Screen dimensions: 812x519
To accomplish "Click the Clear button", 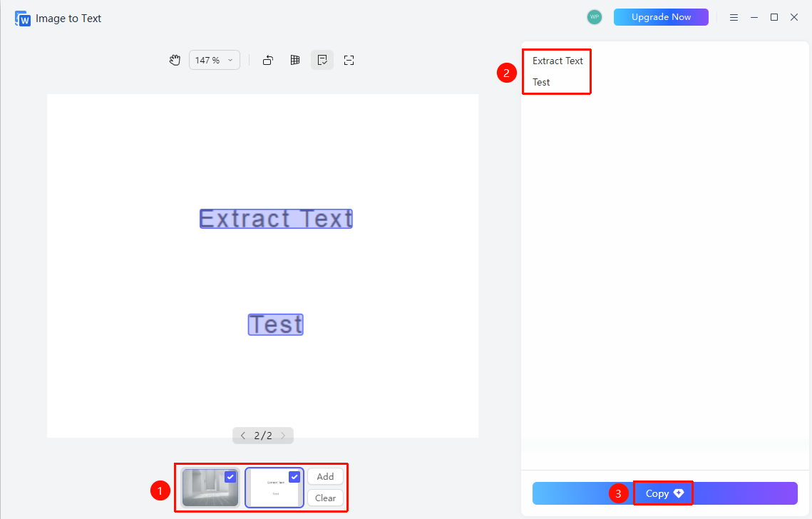I will (325, 498).
